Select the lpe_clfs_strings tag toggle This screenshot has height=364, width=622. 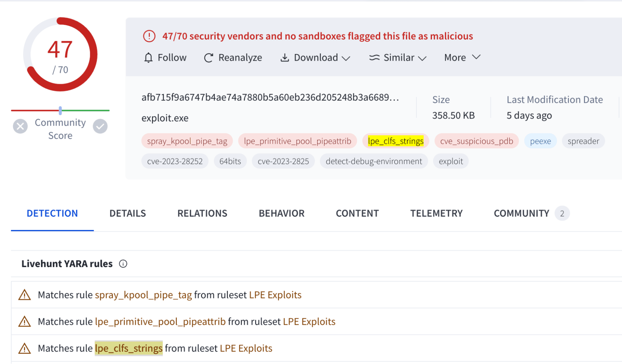[395, 141]
